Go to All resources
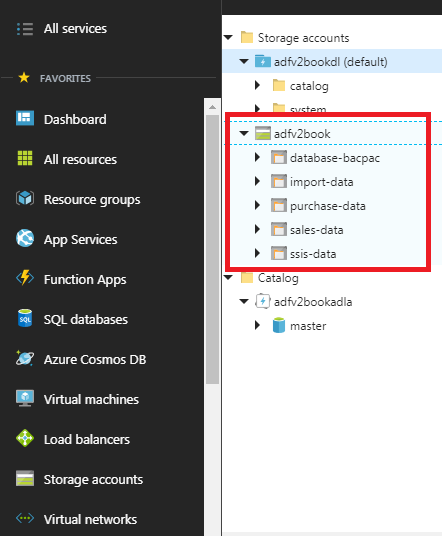The height and width of the screenshot is (536, 442). (x=80, y=160)
